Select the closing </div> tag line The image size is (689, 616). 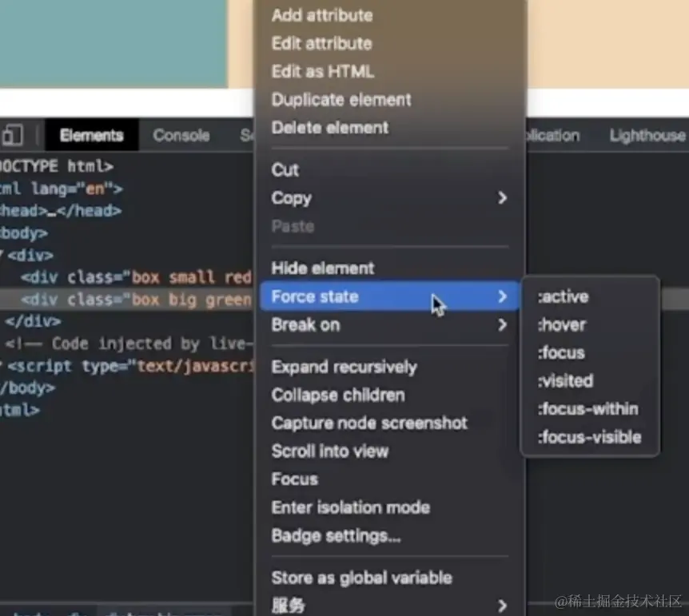point(33,322)
